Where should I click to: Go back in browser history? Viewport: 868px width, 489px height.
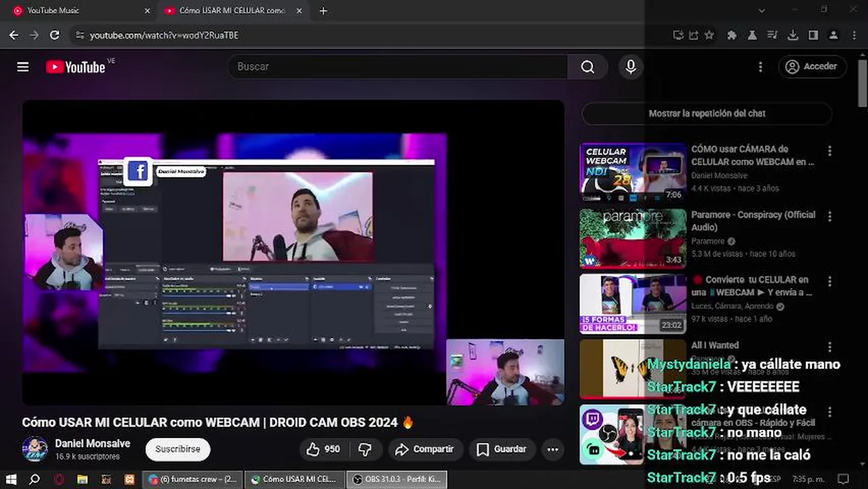[14, 35]
